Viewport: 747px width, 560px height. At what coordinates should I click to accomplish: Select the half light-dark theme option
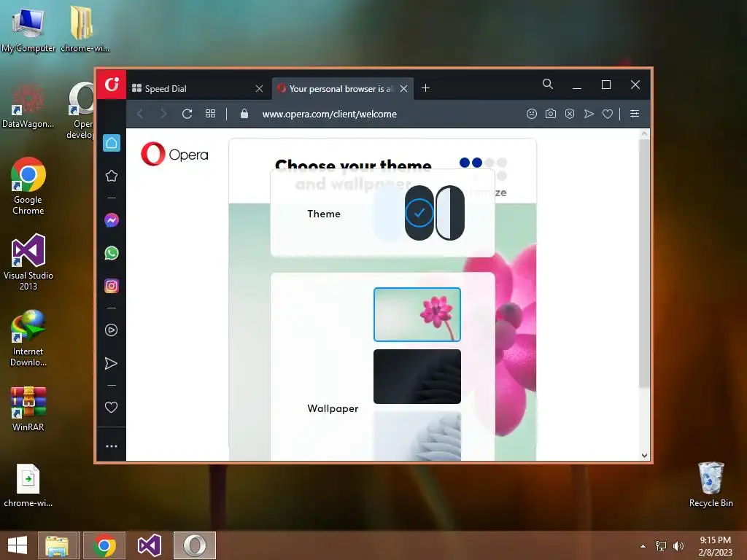pyautogui.click(x=449, y=213)
